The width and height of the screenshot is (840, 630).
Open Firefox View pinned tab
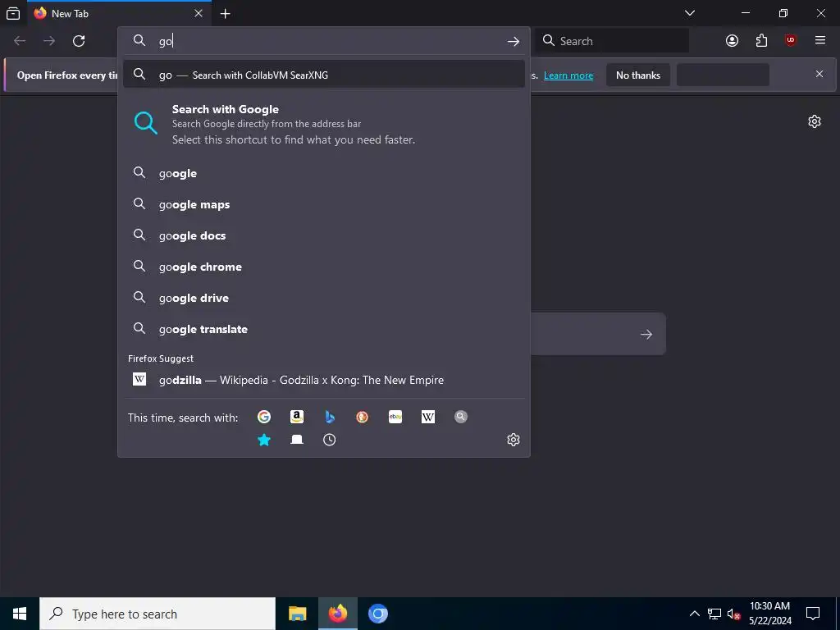pyautogui.click(x=13, y=13)
